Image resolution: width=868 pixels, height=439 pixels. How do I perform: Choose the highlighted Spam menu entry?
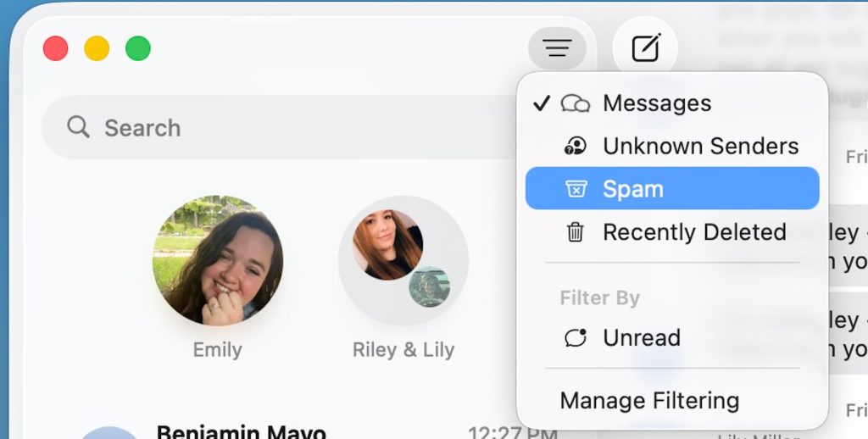point(671,188)
